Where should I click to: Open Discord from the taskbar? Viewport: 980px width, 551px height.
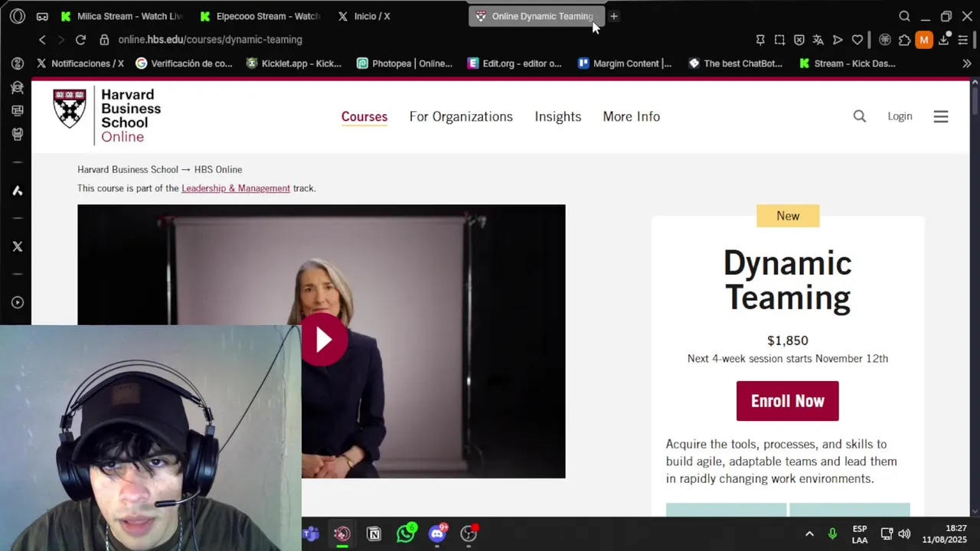coord(437,533)
